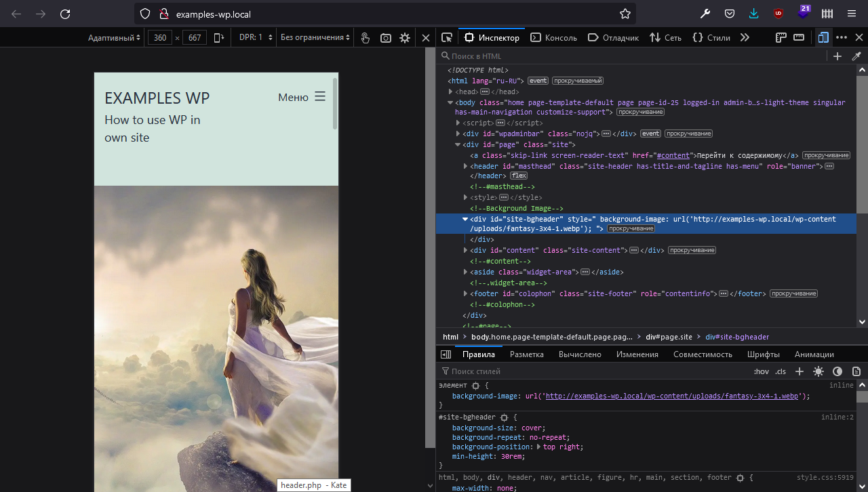The width and height of the screenshot is (868, 492).
Task: Add a new CSS rule with the plus icon
Action: click(x=800, y=371)
